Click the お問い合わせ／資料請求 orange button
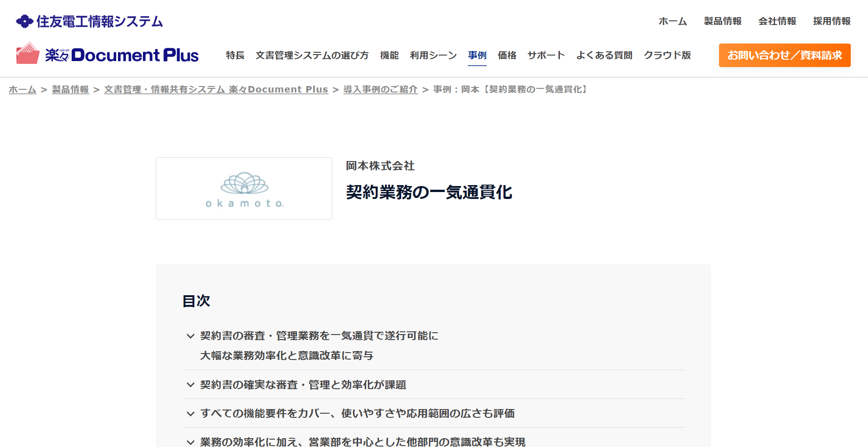The image size is (868, 447). click(x=785, y=55)
